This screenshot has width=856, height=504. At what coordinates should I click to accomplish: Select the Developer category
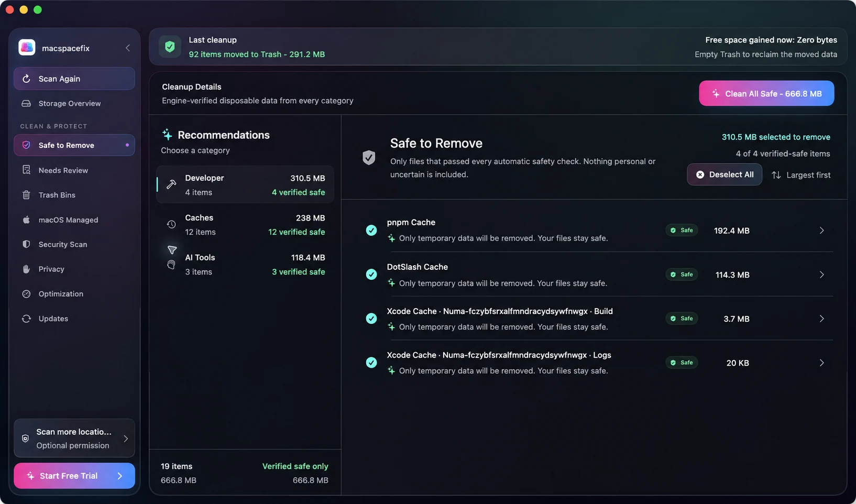(x=245, y=185)
